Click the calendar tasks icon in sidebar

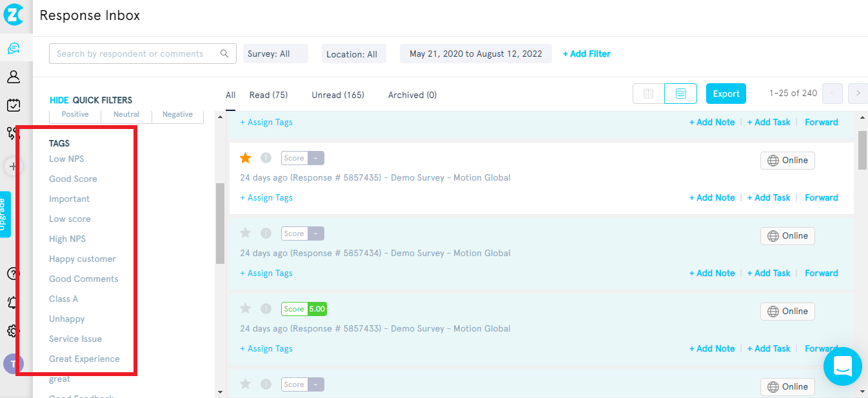click(13, 105)
